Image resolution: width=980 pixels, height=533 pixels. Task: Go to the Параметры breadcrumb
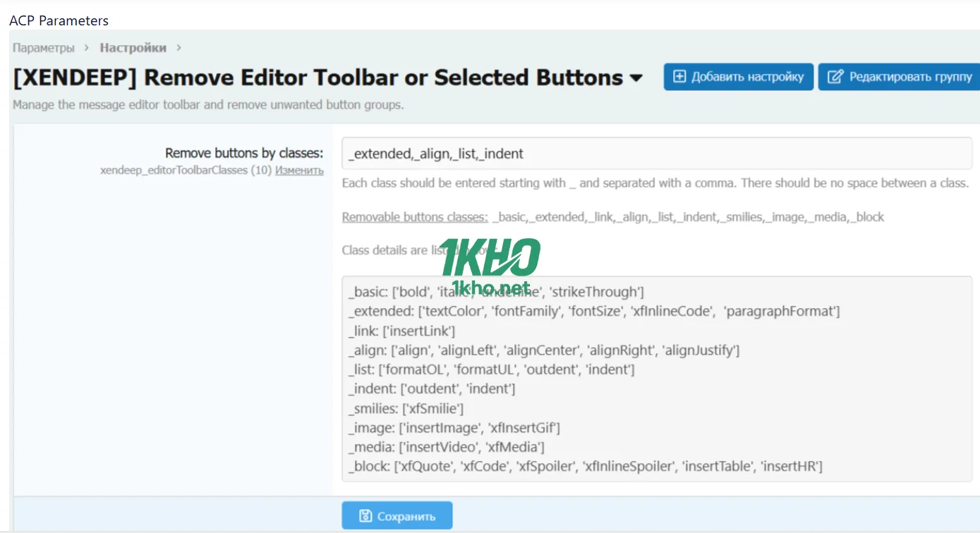(43, 48)
